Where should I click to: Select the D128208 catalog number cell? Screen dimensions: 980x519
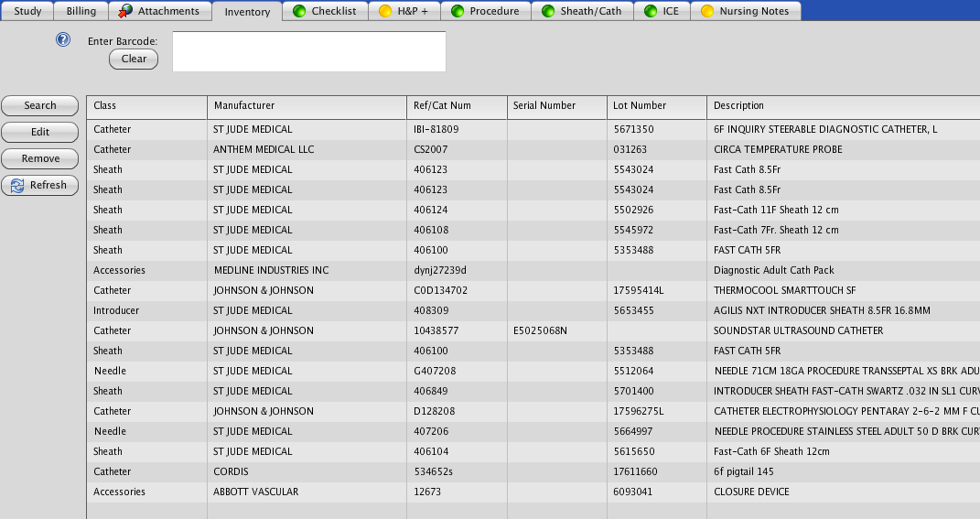[x=457, y=412]
